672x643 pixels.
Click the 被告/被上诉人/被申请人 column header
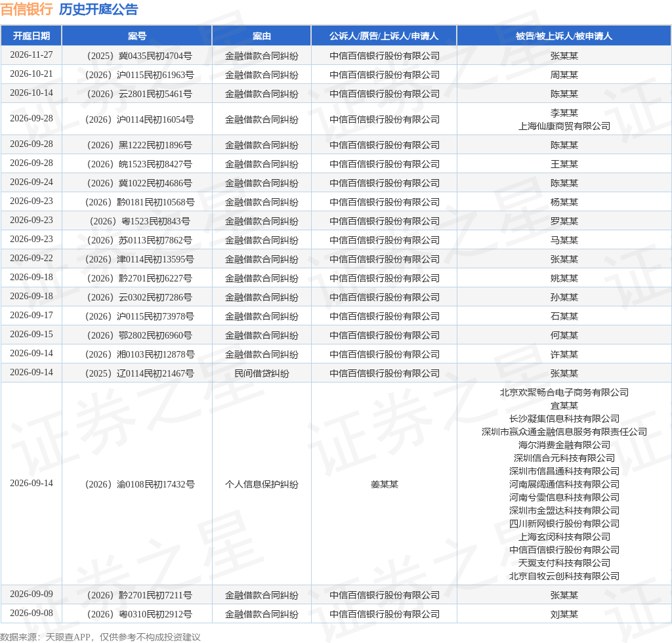(x=564, y=36)
